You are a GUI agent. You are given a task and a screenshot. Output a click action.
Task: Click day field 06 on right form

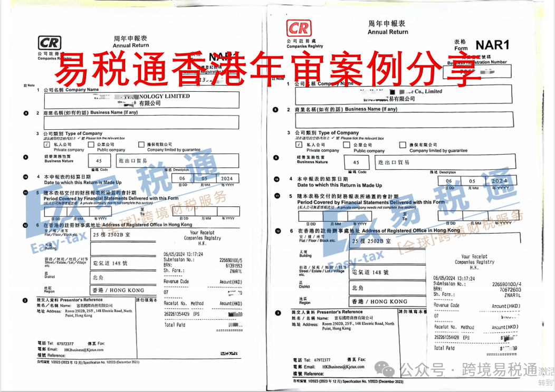click(449, 180)
